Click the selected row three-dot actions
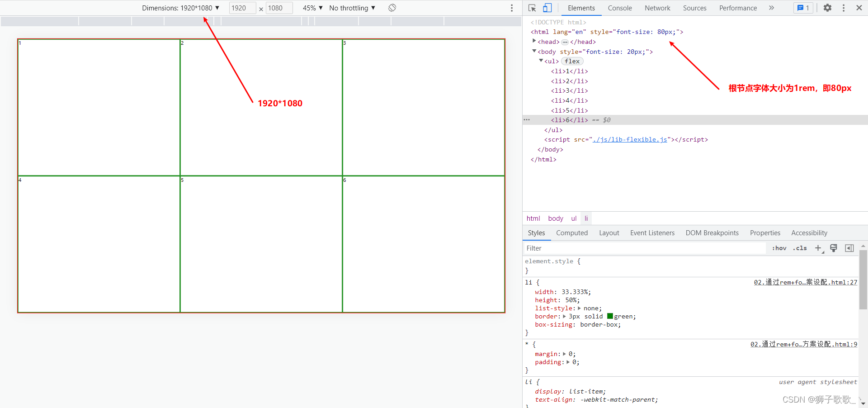 pos(527,120)
